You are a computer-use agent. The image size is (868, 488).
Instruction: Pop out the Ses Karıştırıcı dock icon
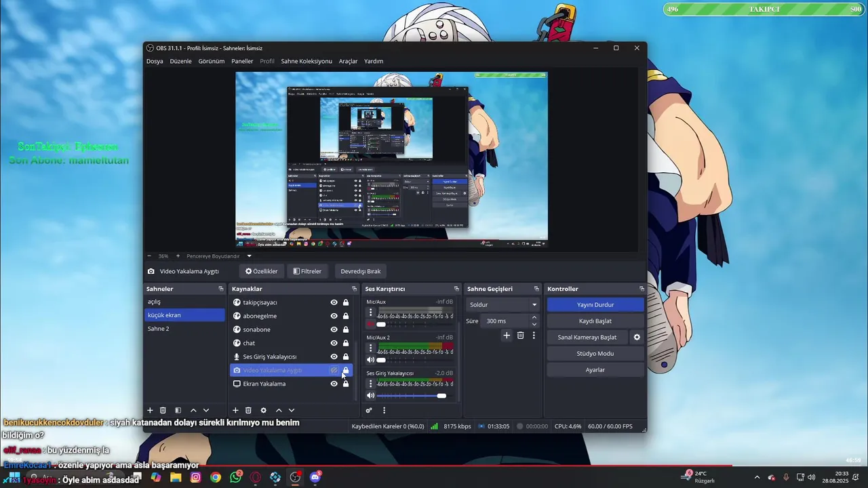[x=458, y=289]
